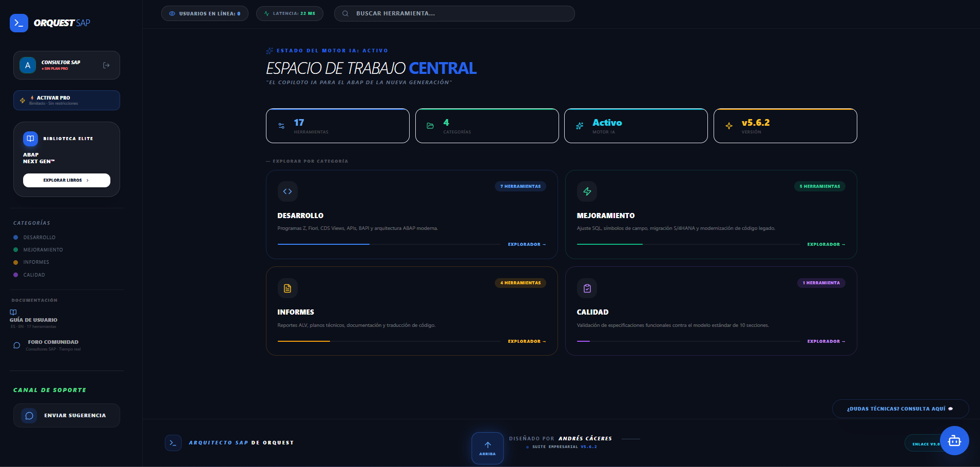Open the robot chatbot assistant icon
980x467 pixels.
click(x=954, y=440)
